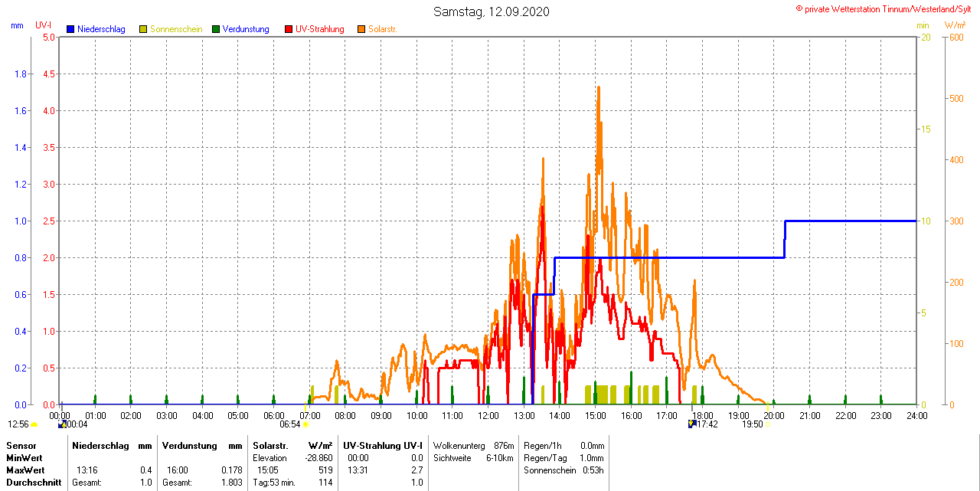Click the Niederschlag column header in table
The height and width of the screenshot is (491, 980).
click(x=100, y=446)
